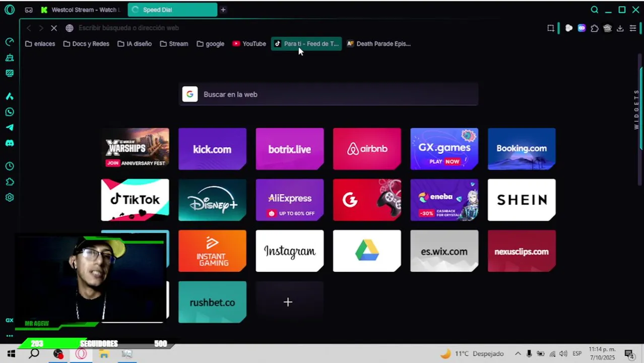Open Windows taskbar search magnifier
The image size is (644, 363).
click(x=34, y=354)
